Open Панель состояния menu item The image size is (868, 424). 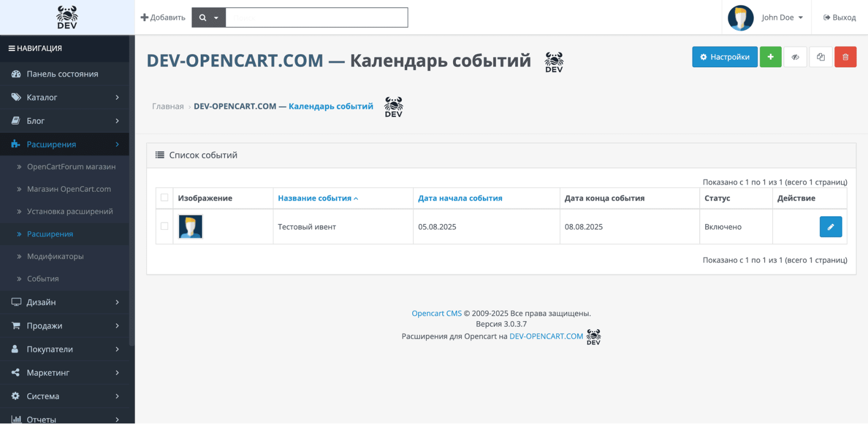65,74
